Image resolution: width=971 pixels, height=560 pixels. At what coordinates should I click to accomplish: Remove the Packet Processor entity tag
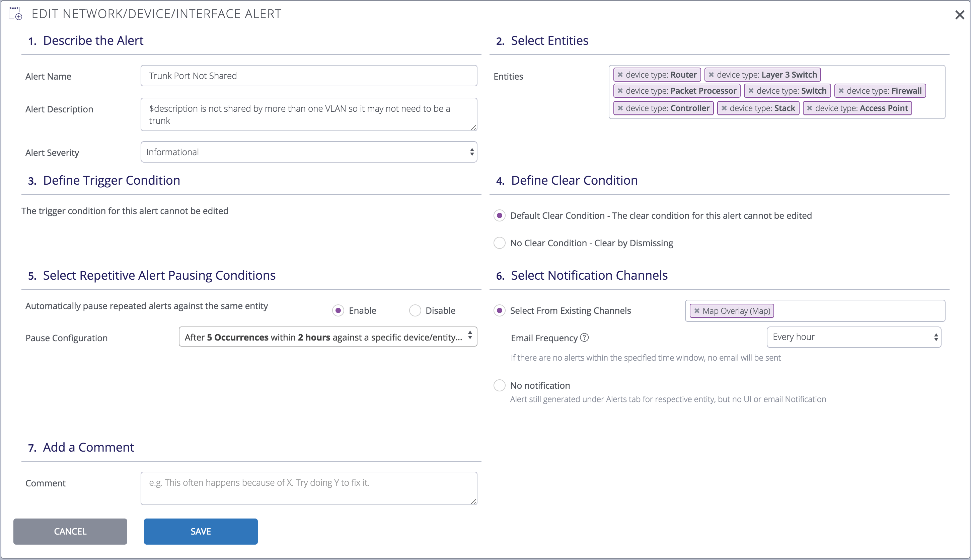(x=620, y=91)
